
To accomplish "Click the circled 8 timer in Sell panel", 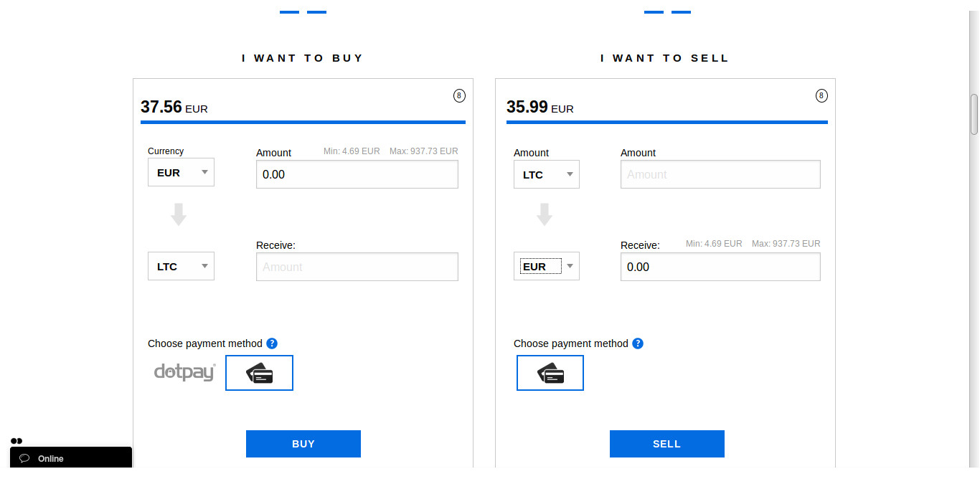I will click(821, 95).
